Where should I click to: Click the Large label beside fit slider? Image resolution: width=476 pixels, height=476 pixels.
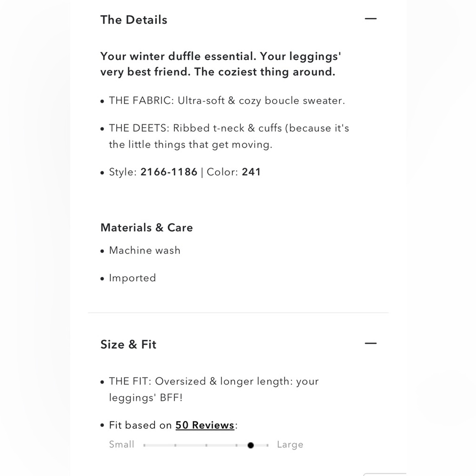click(x=290, y=445)
